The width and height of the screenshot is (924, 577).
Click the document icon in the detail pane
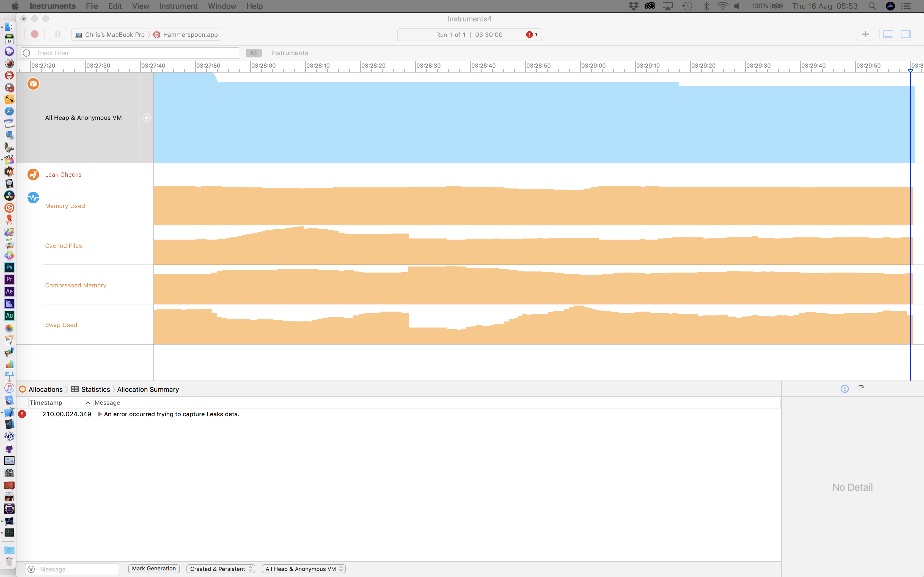coord(861,389)
